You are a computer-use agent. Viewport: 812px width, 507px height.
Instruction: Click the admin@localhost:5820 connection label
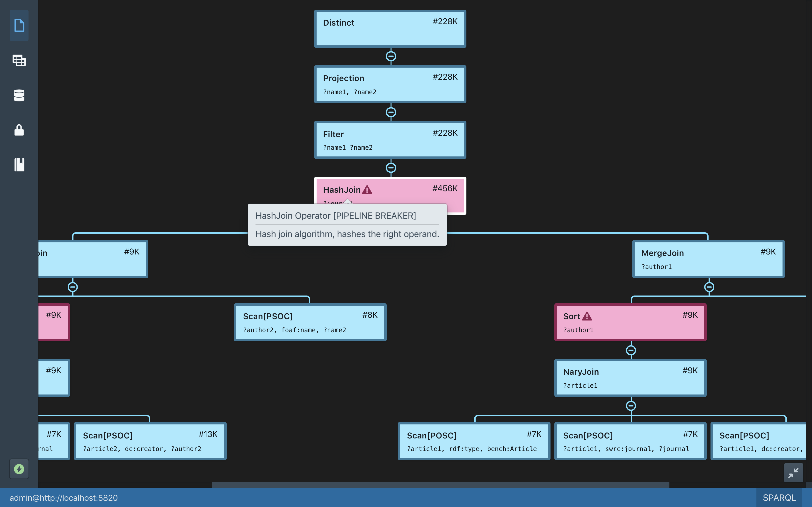[x=64, y=498]
